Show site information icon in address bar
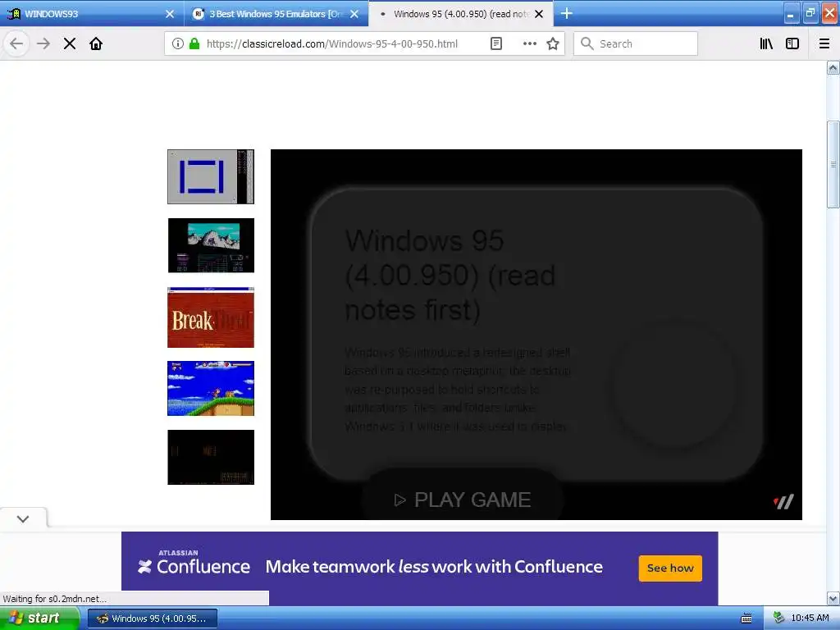This screenshot has height=630, width=840. click(178, 43)
